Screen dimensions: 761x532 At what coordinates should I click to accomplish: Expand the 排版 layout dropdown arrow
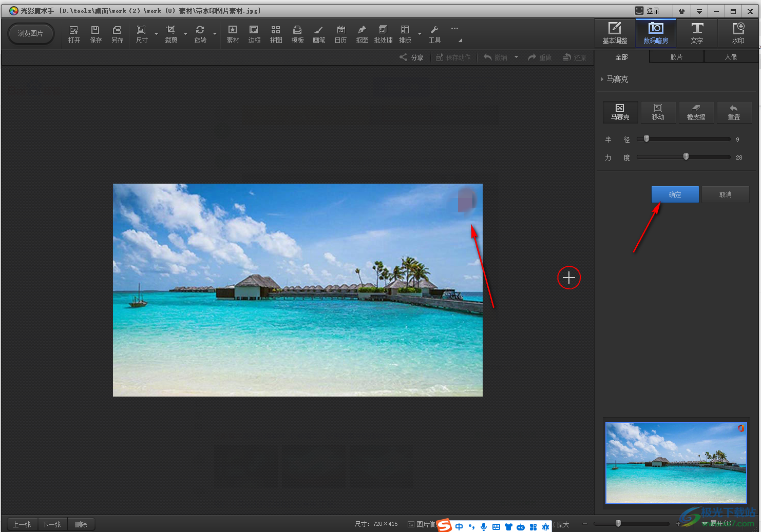point(420,34)
